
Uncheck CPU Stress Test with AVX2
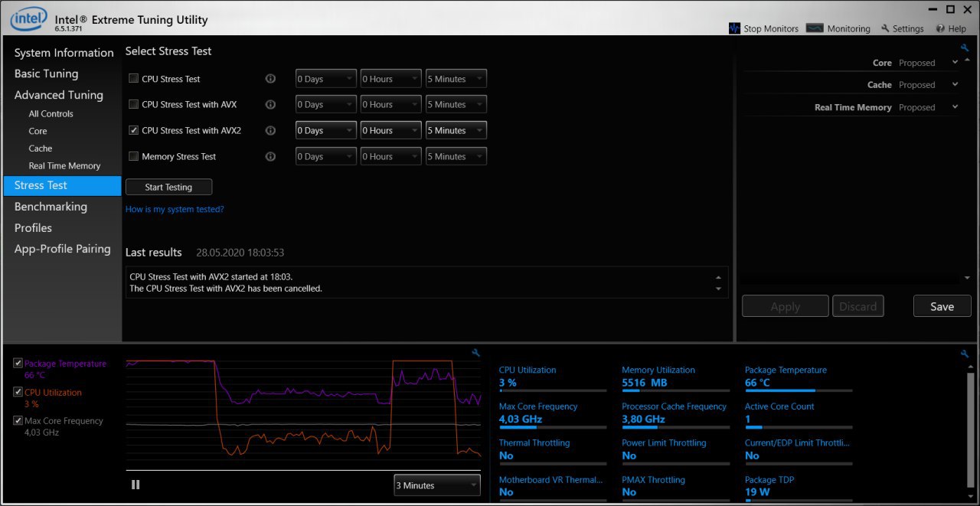134,131
